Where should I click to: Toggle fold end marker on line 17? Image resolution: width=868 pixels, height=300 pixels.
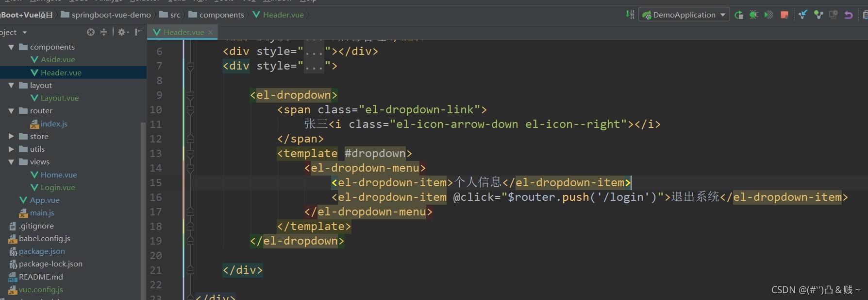[x=190, y=212]
